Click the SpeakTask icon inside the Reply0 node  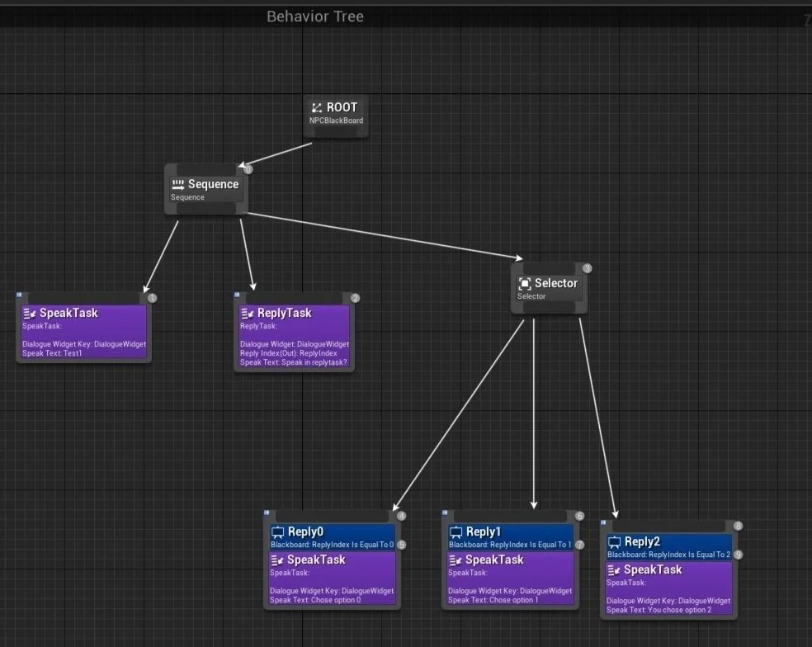point(276,560)
